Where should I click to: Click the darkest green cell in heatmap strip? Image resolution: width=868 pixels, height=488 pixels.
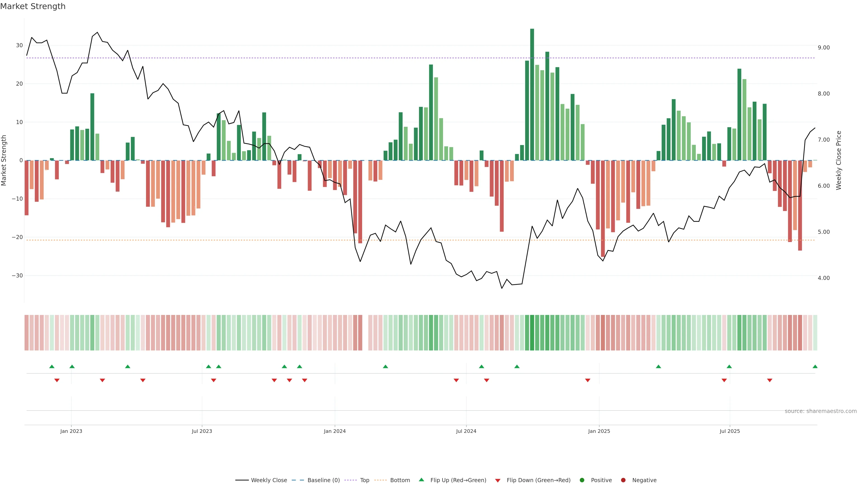pos(532,333)
